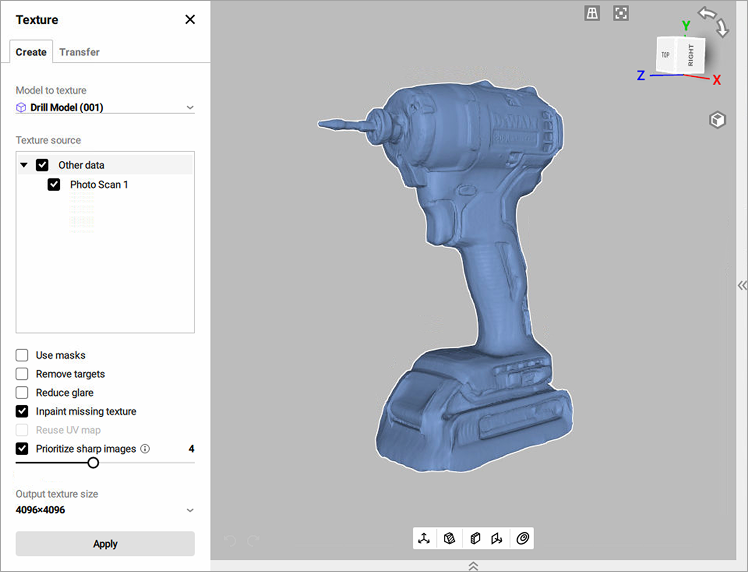The image size is (748, 572).
Task: Click the perspective view icon
Action: coord(592,13)
